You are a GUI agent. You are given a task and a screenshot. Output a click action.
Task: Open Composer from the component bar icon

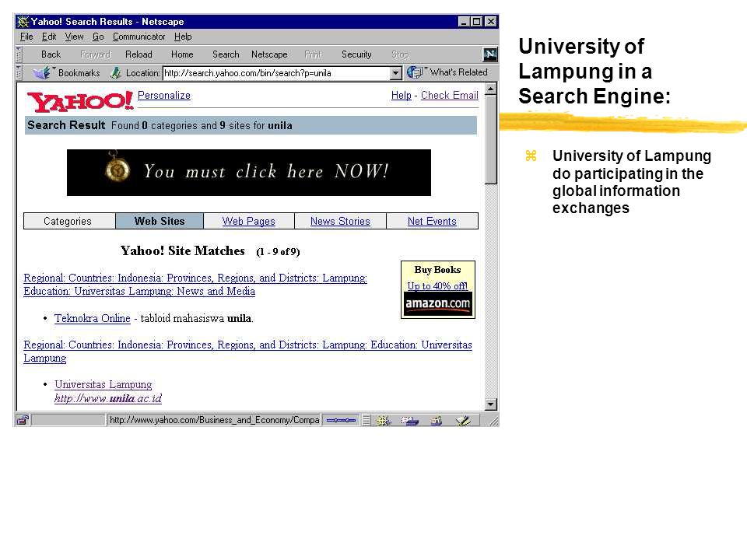(462, 421)
